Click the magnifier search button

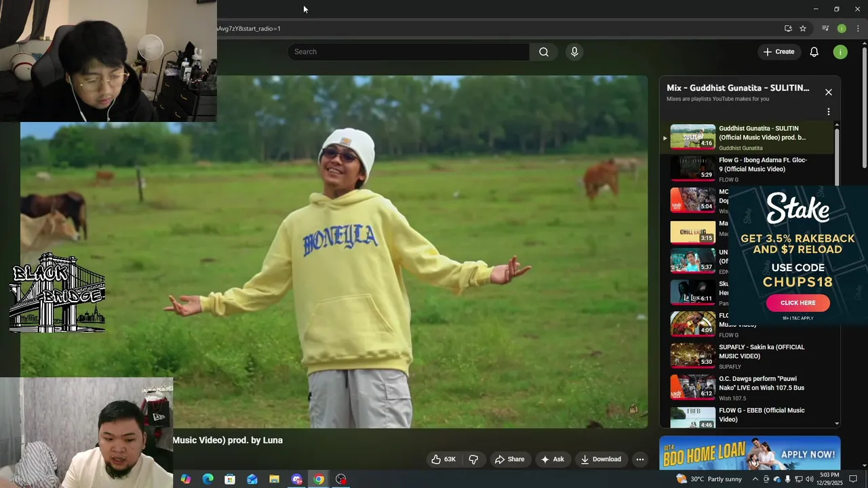[544, 52]
